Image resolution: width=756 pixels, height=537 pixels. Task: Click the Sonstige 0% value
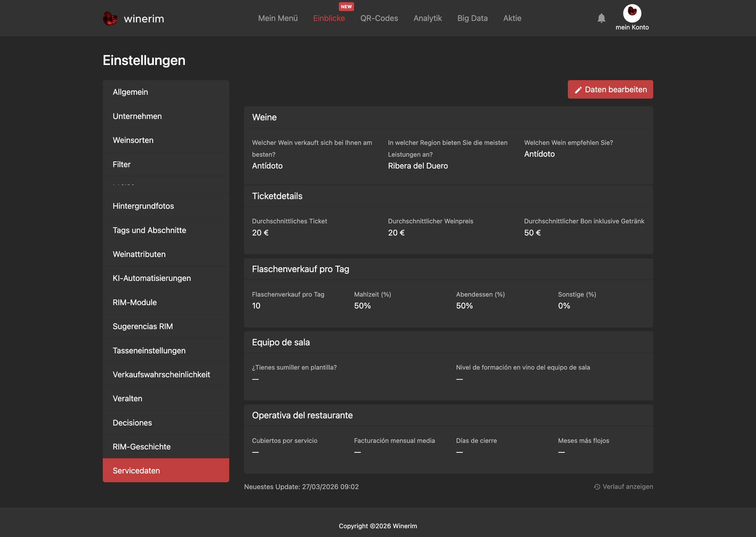[564, 306]
